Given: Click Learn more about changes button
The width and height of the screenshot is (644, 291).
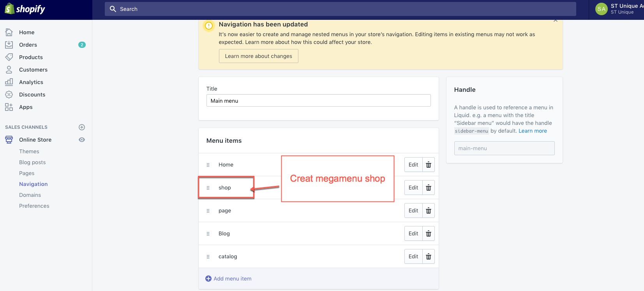Looking at the screenshot, I should coord(259,56).
